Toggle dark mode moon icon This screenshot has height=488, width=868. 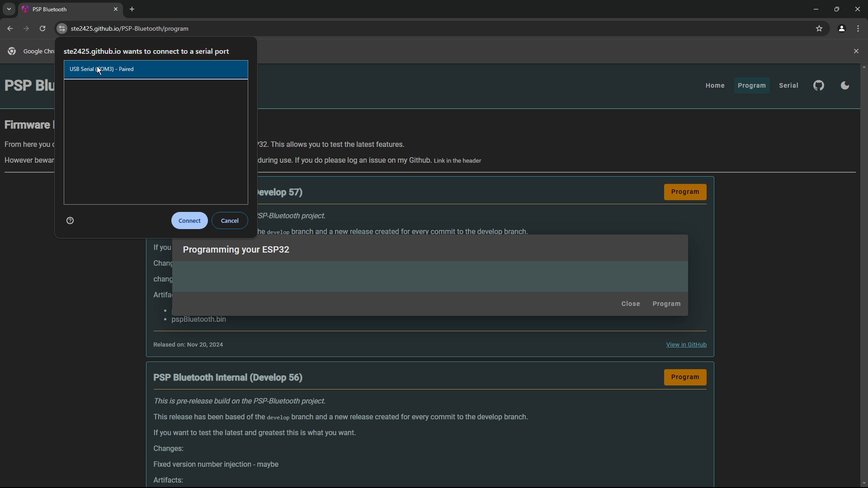point(844,85)
